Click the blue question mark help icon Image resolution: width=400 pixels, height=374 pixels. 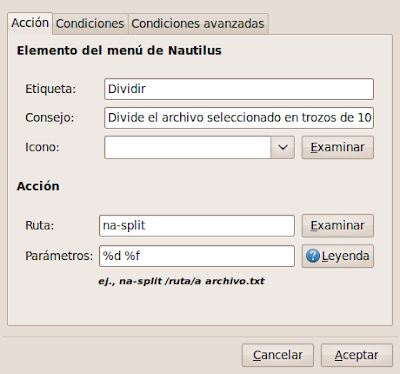pyautogui.click(x=313, y=256)
